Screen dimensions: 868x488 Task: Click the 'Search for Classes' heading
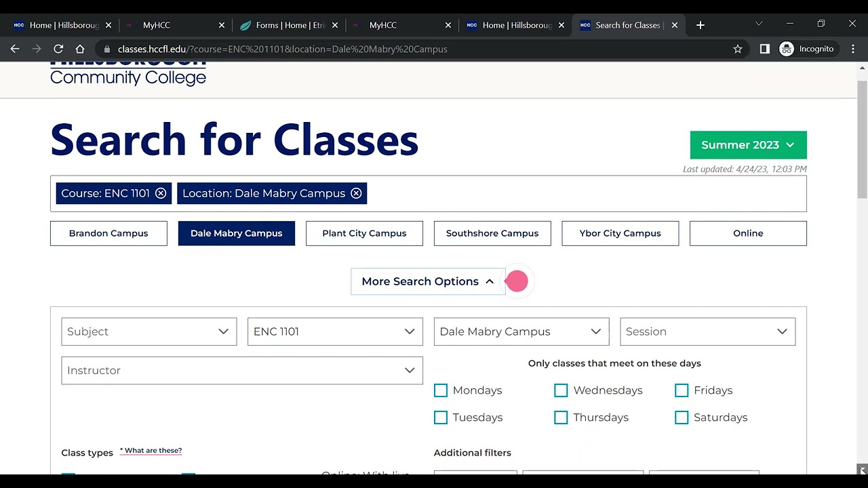pos(234,140)
